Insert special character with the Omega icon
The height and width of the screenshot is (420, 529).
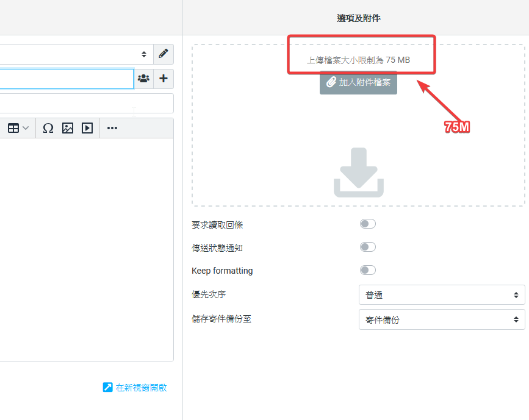pos(48,128)
